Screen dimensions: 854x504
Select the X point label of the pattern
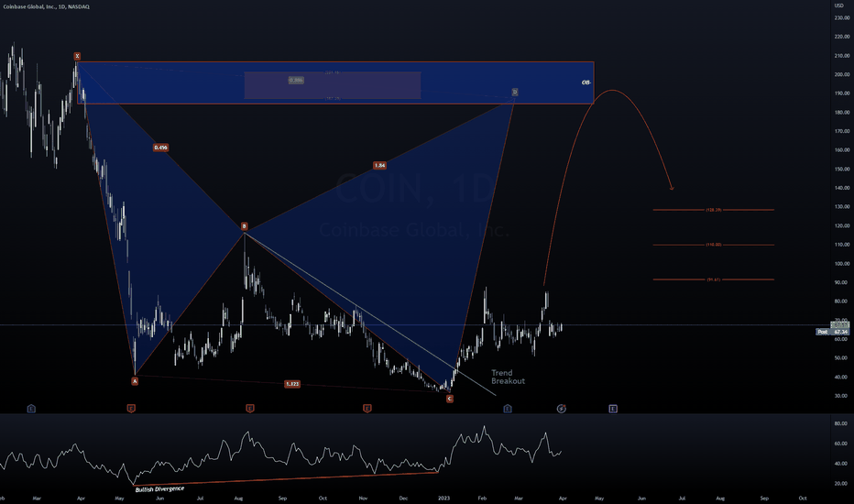(77, 56)
